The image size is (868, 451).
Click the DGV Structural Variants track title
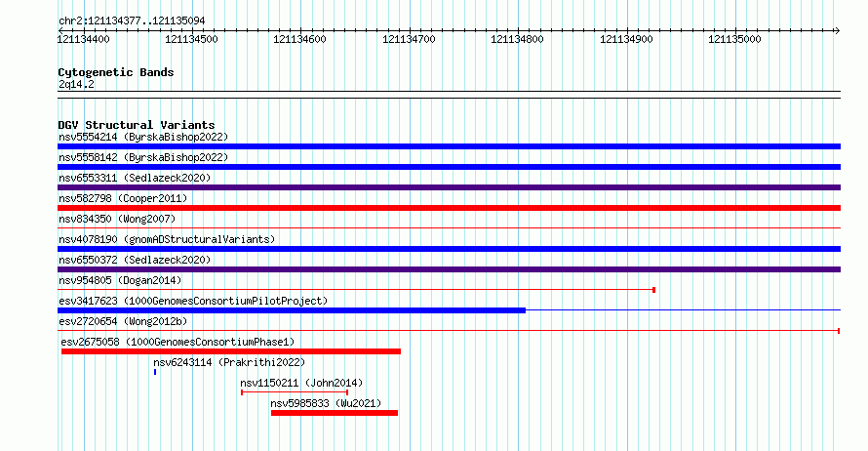(137, 125)
